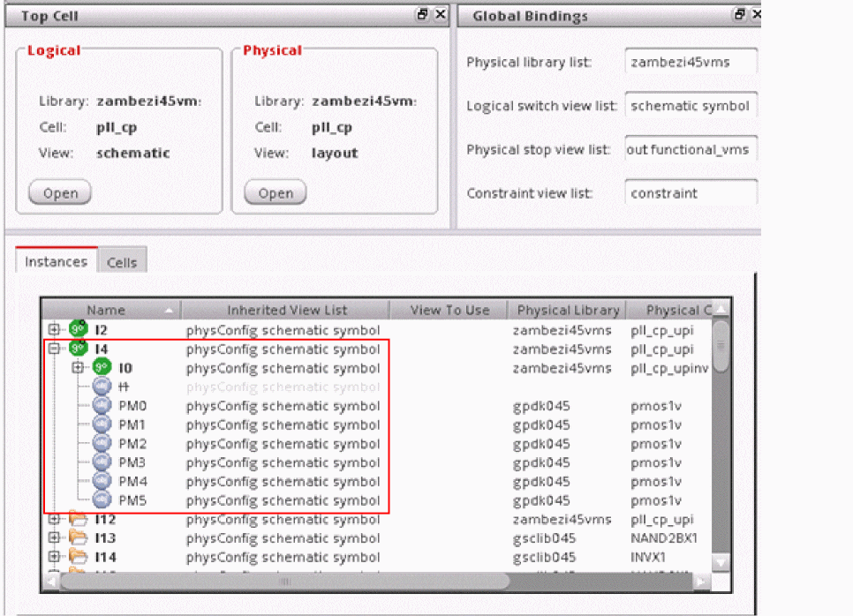Expand the I0 instance tree node

click(x=78, y=367)
